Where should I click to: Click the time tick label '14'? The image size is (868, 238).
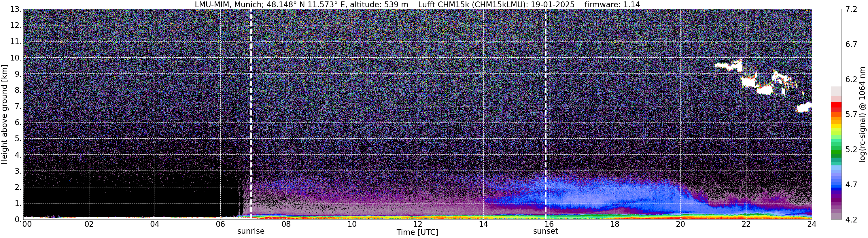[x=483, y=224]
